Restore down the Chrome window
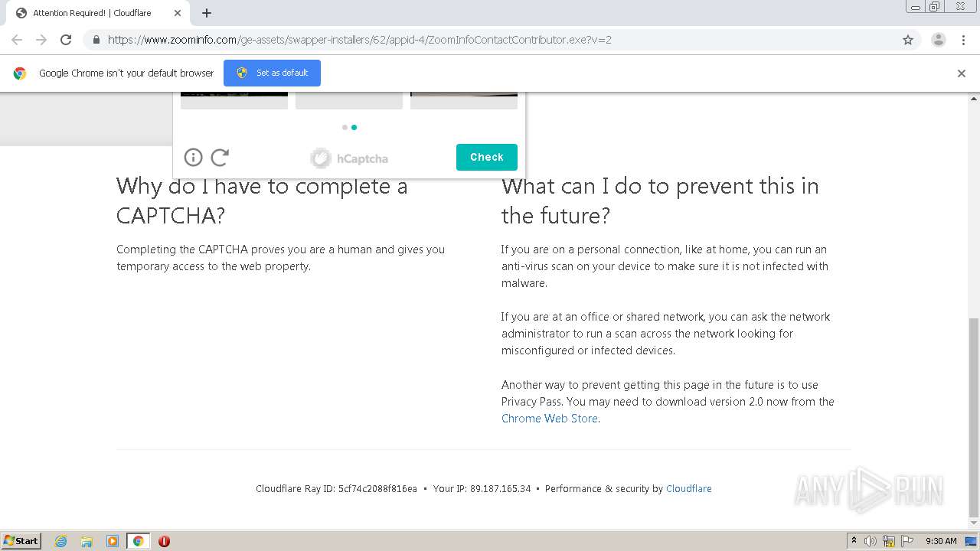 935,6
